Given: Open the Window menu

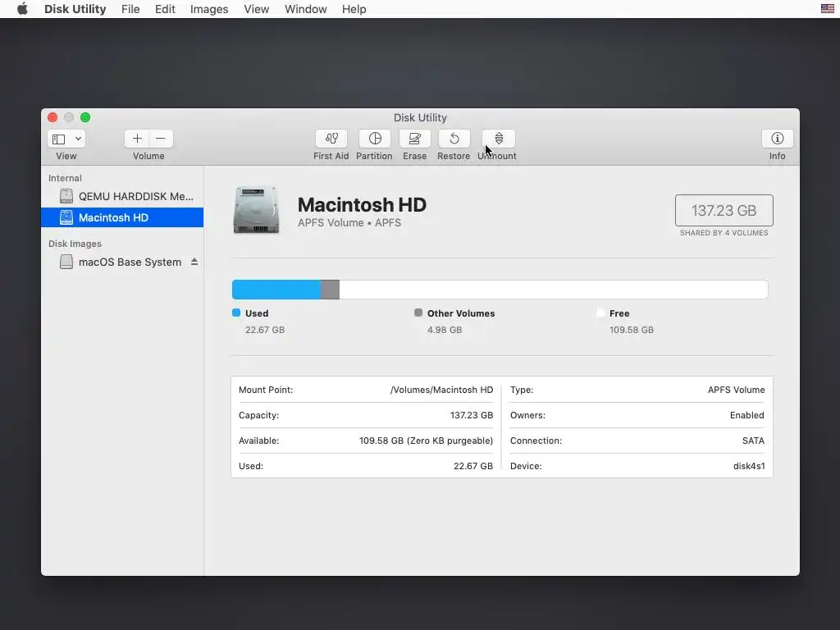Looking at the screenshot, I should 306,9.
